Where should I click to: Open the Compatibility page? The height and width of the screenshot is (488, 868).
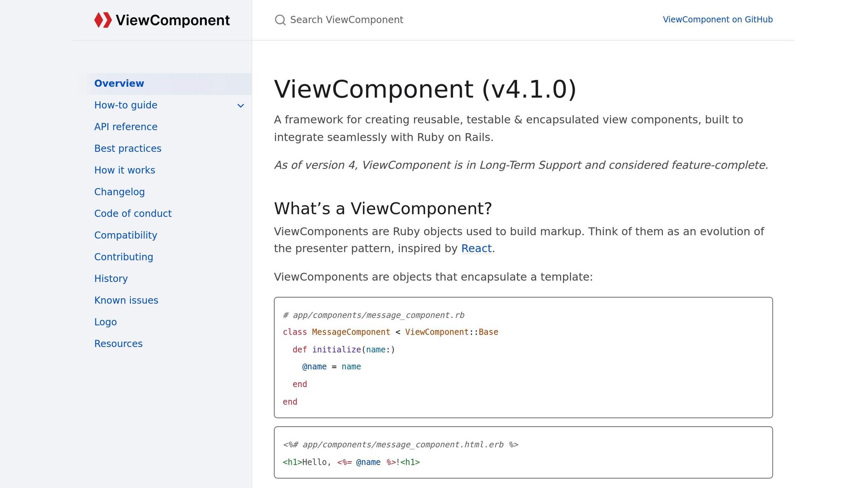click(x=125, y=235)
